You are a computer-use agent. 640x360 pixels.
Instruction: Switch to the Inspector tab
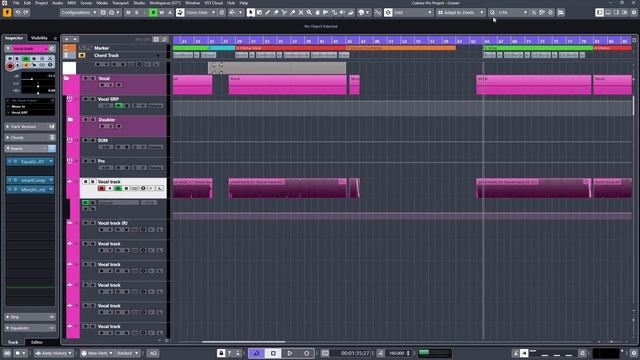point(14,38)
